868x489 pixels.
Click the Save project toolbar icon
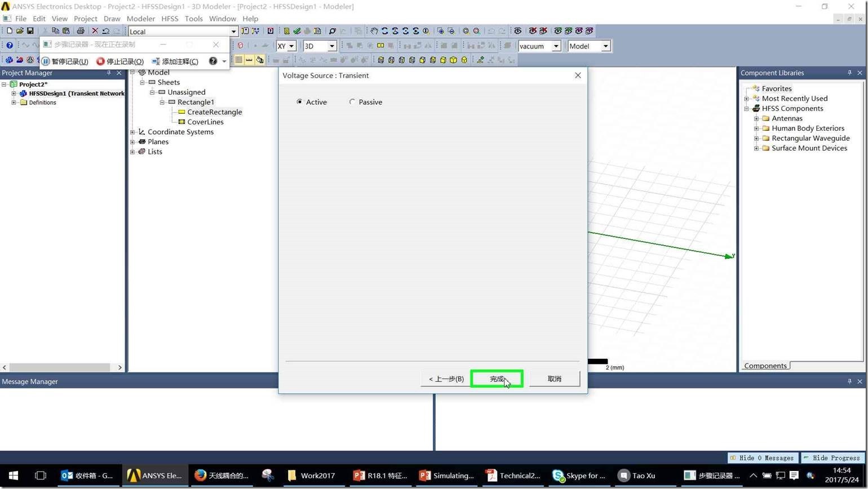click(x=30, y=31)
